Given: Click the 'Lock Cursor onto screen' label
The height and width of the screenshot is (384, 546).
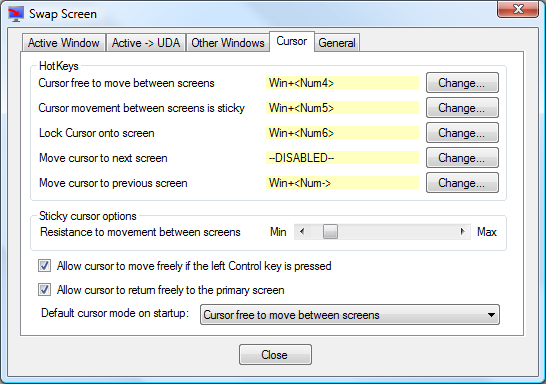Looking at the screenshot, I should pyautogui.click(x=96, y=133).
